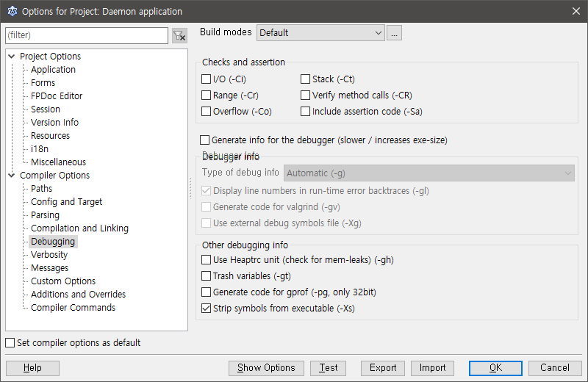Go to Custom Options page
588x382 pixels.
(63, 281)
